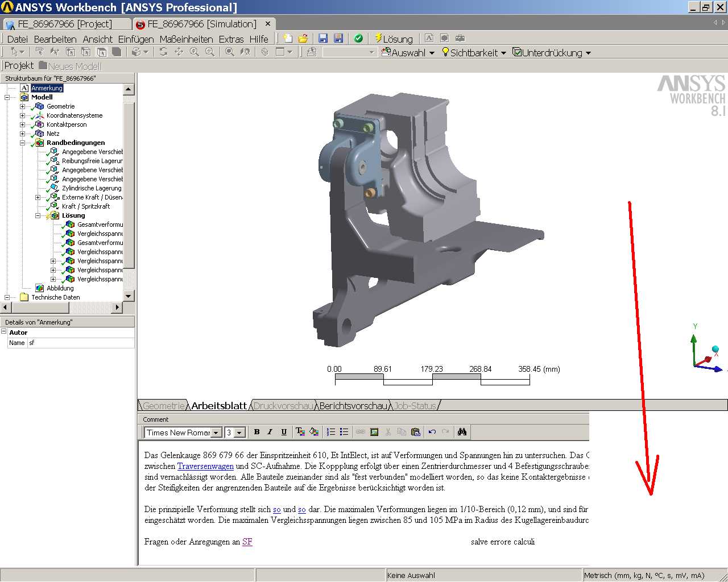Expand the Geometrie tree node
728x582 pixels.
pyautogui.click(x=23, y=106)
